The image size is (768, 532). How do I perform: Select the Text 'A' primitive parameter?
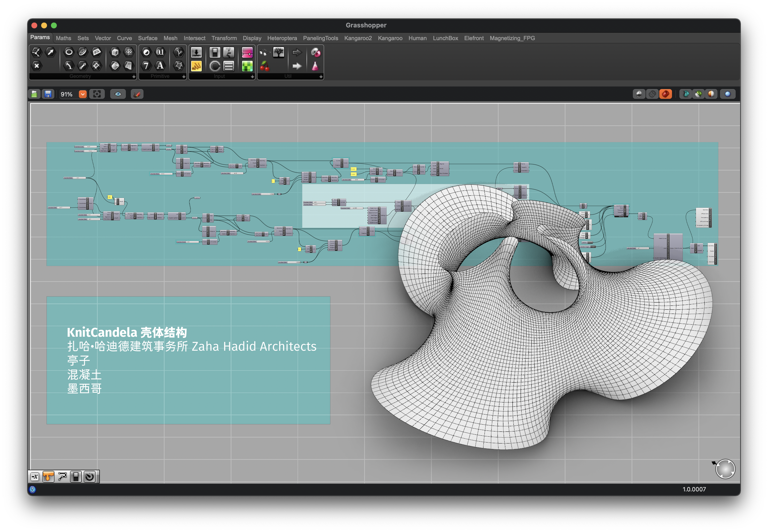coord(160,66)
